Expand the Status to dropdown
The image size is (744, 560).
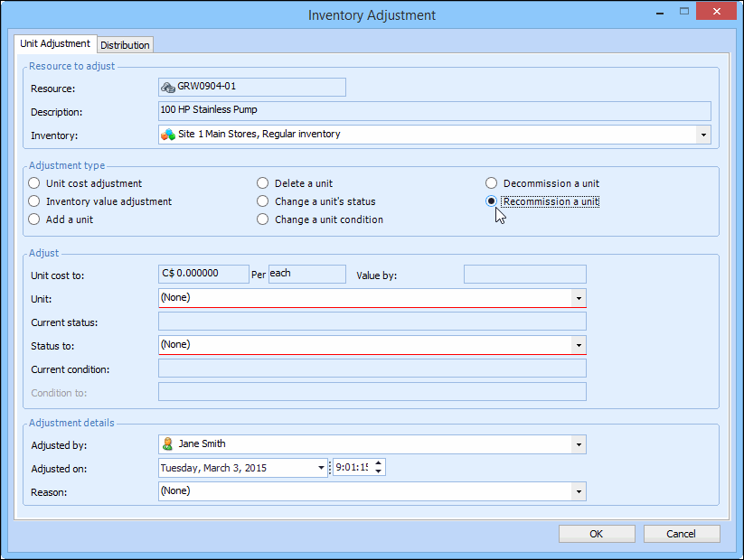(578, 345)
